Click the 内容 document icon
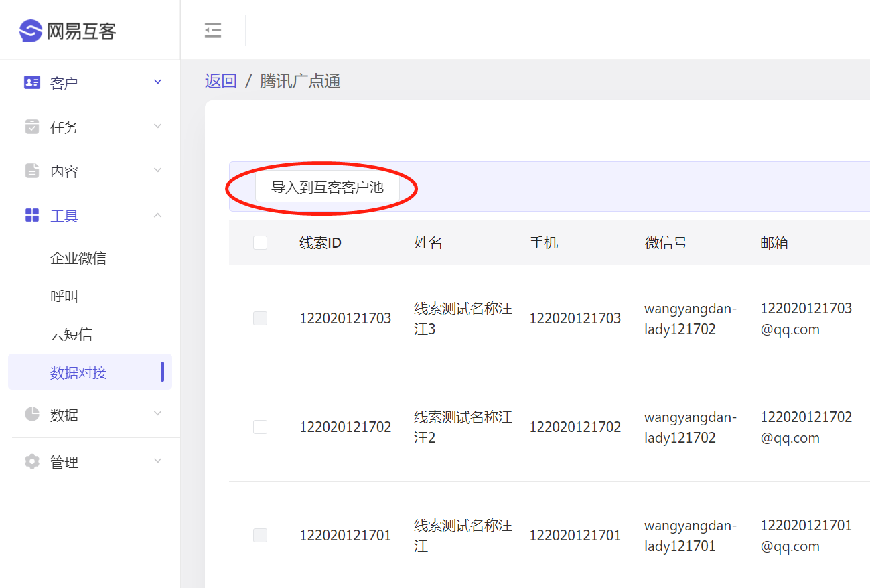Image resolution: width=870 pixels, height=588 pixels. [32, 171]
